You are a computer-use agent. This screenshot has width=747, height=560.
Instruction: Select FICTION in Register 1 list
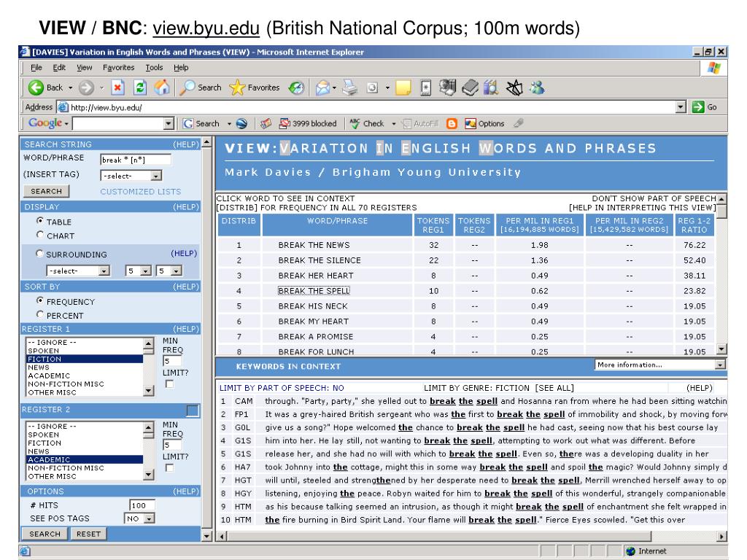[x=85, y=359]
